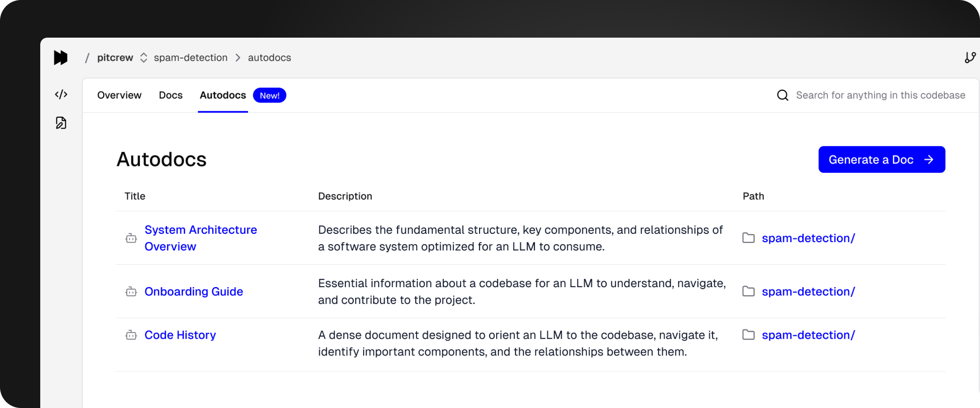This screenshot has height=408, width=980.
Task: Open the document edit sidebar icon
Action: point(61,123)
